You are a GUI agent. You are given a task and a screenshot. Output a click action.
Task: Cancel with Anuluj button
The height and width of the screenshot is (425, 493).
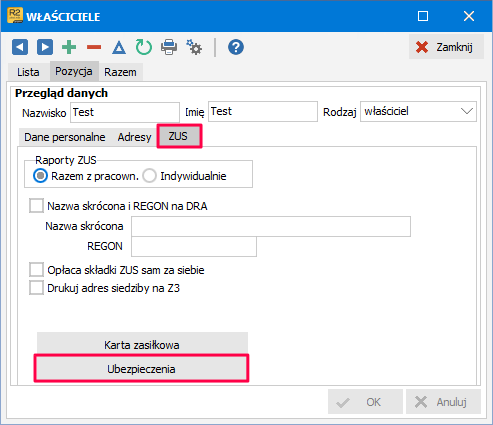click(443, 402)
